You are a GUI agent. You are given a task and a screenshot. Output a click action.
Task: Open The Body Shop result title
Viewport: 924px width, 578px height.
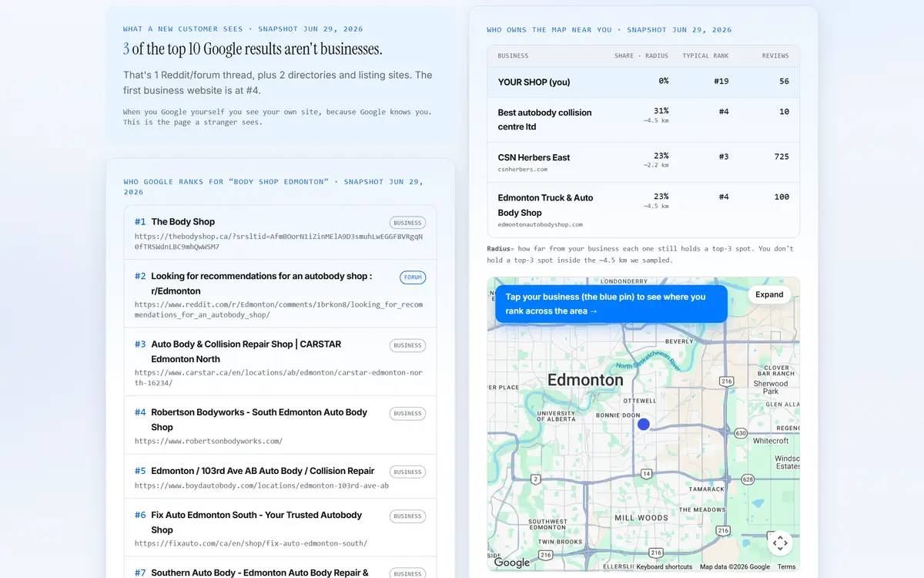(183, 222)
